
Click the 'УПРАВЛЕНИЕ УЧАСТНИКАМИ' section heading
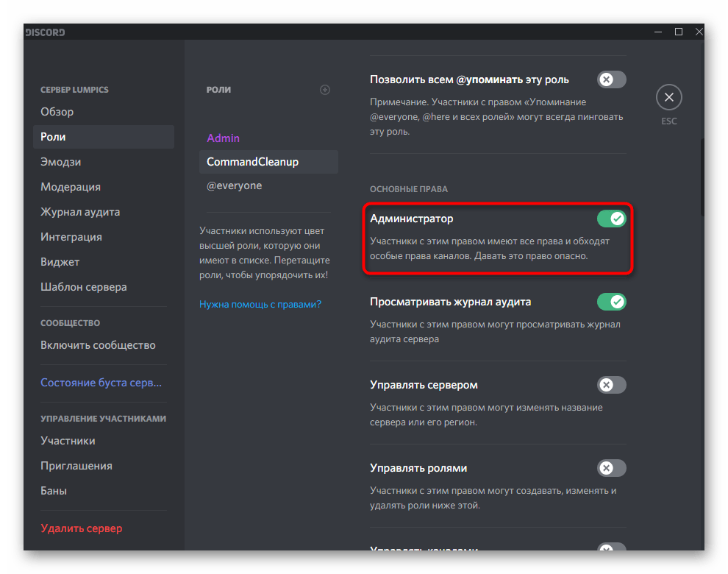(x=103, y=419)
